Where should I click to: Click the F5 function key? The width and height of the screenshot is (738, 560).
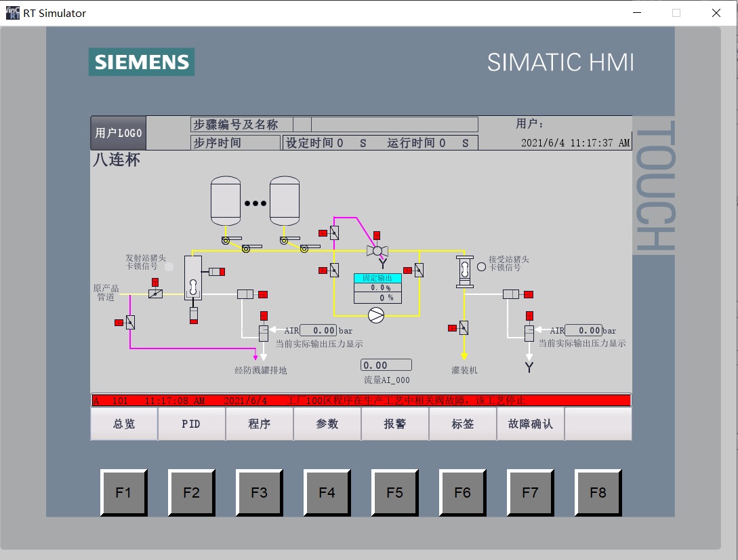click(x=395, y=493)
